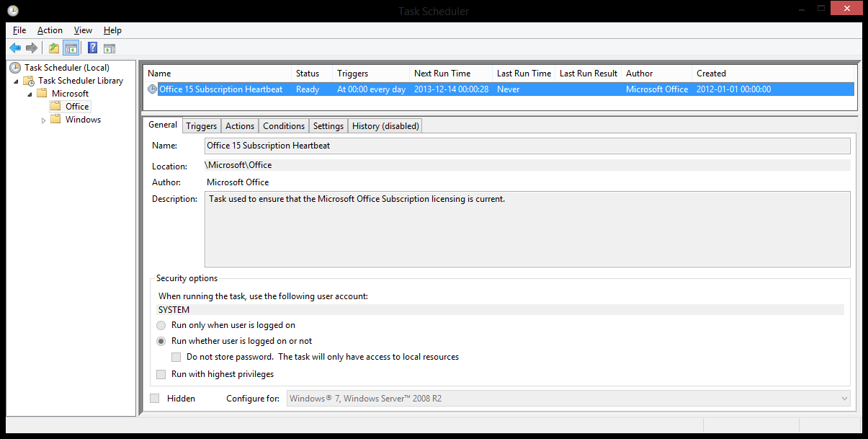Click the Back arrow toolbar icon
This screenshot has width=868, height=439.
(15, 48)
